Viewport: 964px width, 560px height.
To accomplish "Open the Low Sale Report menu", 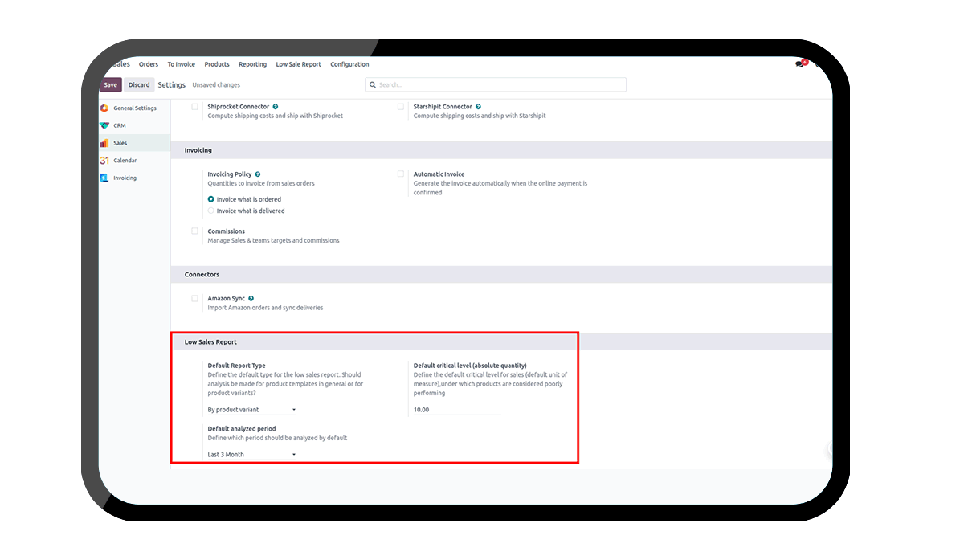I will [x=299, y=64].
